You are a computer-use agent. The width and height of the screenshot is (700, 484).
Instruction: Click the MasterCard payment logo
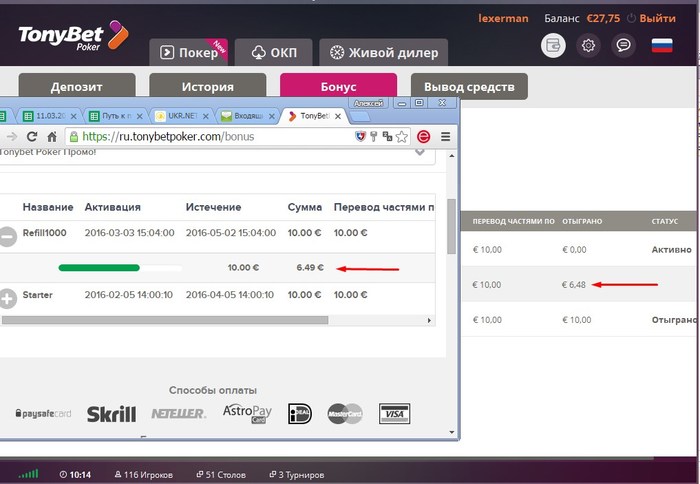click(345, 413)
